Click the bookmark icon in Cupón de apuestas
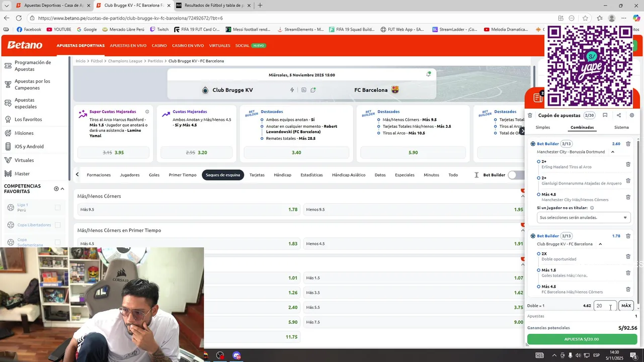The height and width of the screenshot is (362, 644). [605, 115]
